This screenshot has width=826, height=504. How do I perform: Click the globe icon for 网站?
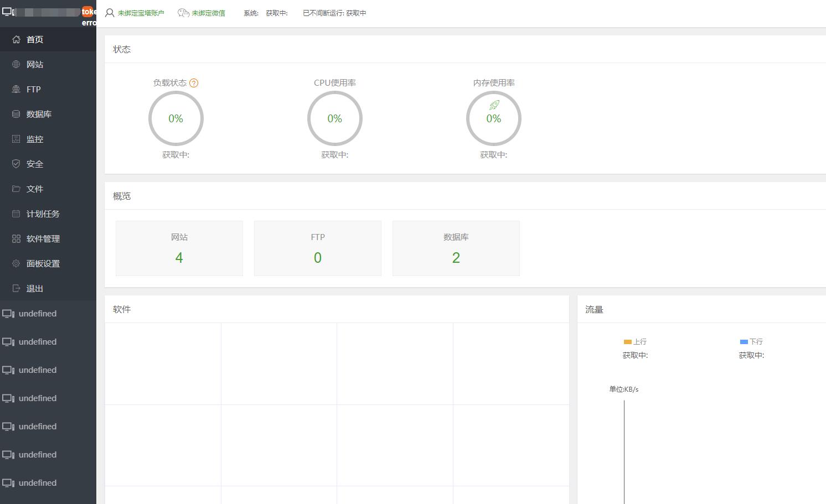(16, 64)
